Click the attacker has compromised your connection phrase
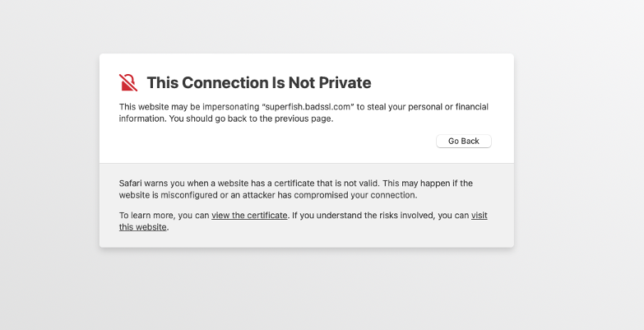The height and width of the screenshot is (330, 644). click(x=329, y=195)
